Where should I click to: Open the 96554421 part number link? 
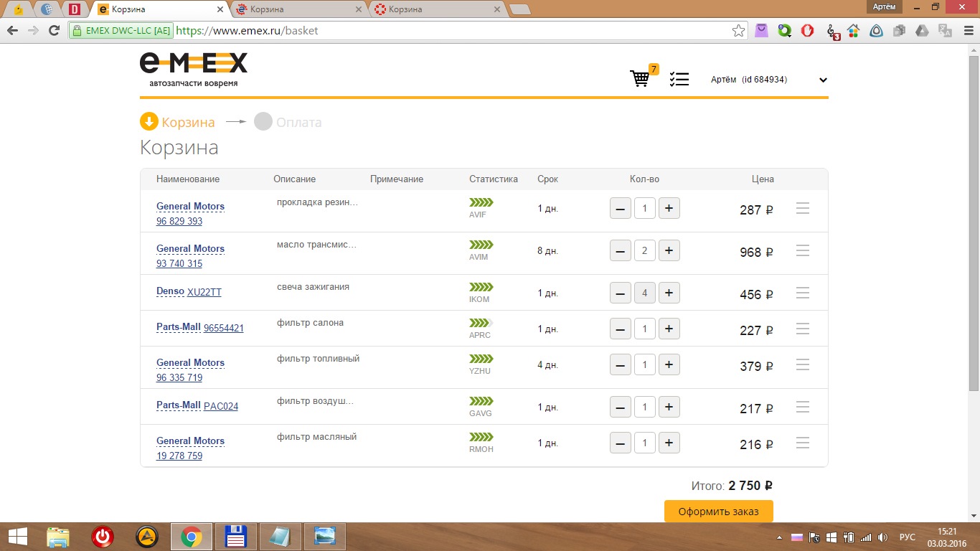pos(224,328)
